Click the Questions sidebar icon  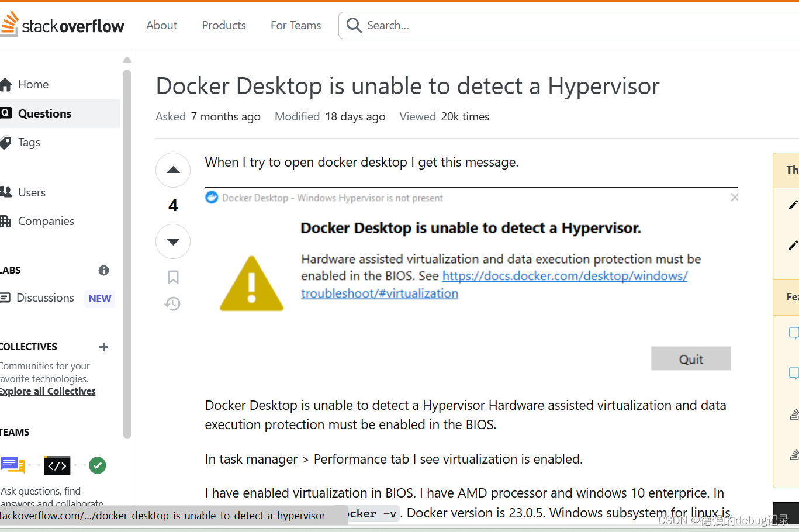pos(6,113)
